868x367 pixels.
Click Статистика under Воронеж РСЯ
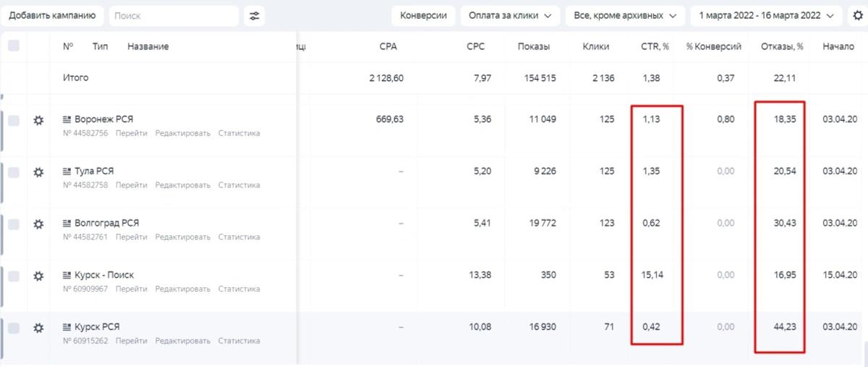click(x=239, y=133)
